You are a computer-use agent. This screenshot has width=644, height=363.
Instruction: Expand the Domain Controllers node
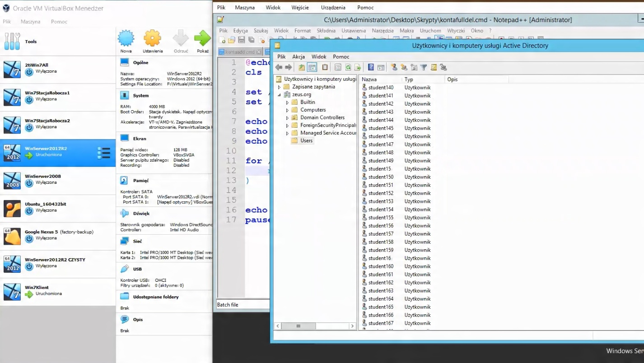[x=287, y=118]
